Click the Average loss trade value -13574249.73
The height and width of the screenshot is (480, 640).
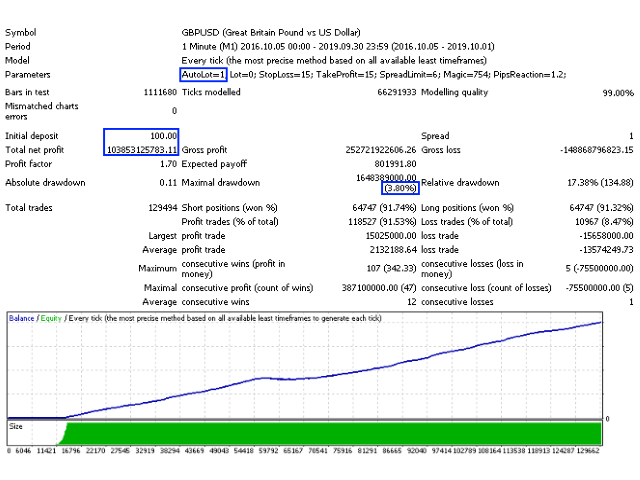click(607, 250)
